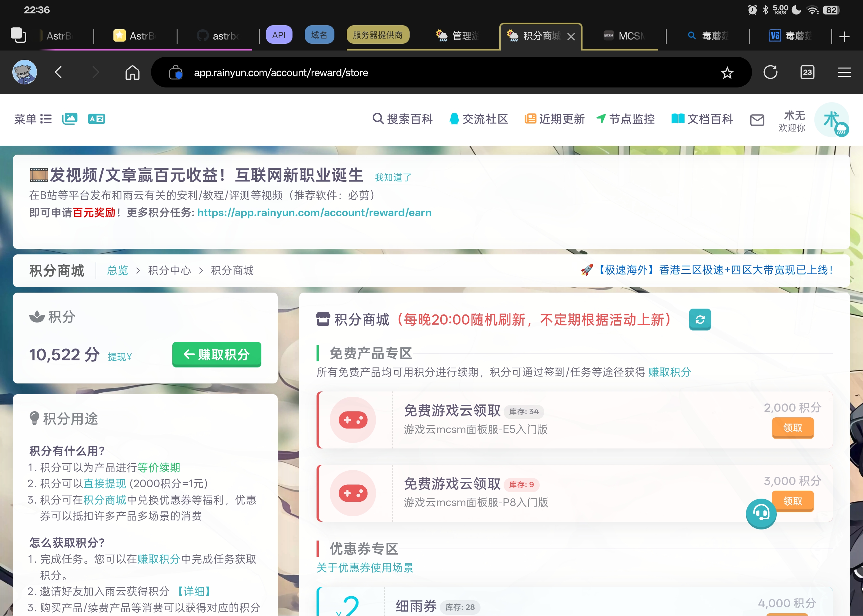863x616 pixels.
Task: Open the tab switcher showing 23 tabs
Action: tap(807, 72)
